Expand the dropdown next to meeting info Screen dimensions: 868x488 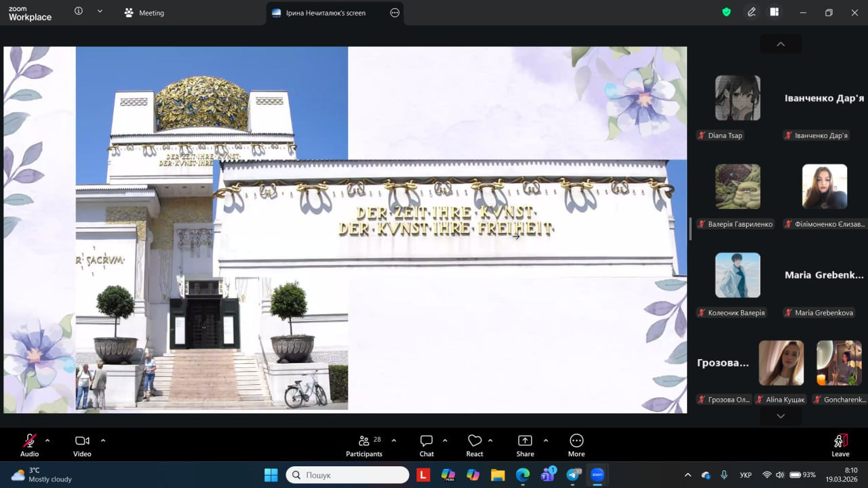pos(100,12)
